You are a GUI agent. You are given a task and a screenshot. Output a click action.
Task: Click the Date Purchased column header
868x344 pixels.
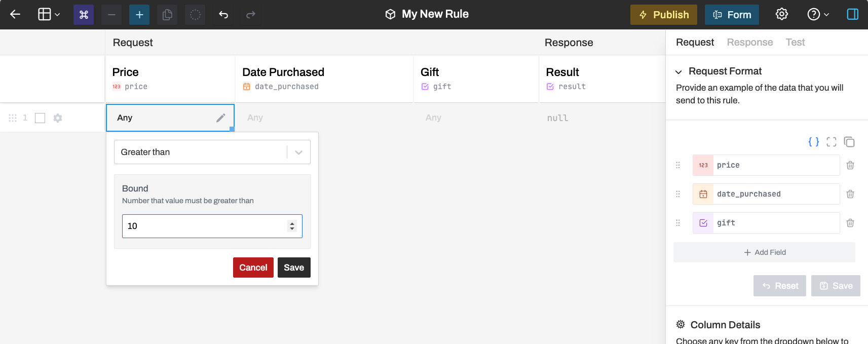pos(324,79)
